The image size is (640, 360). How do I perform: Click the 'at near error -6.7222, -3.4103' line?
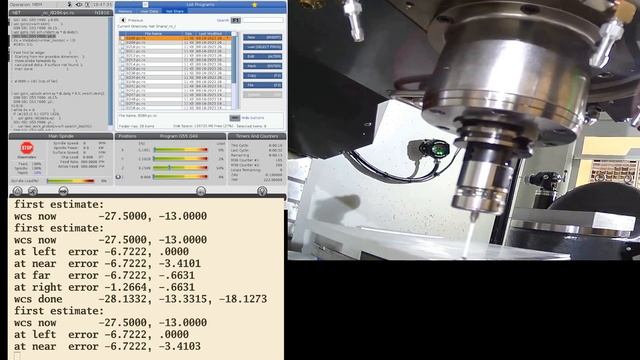107,346
